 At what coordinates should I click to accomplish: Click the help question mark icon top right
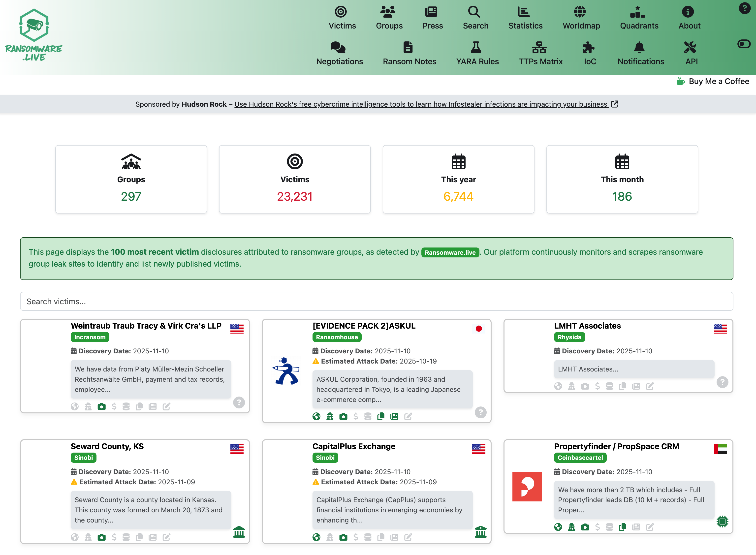pos(744,8)
